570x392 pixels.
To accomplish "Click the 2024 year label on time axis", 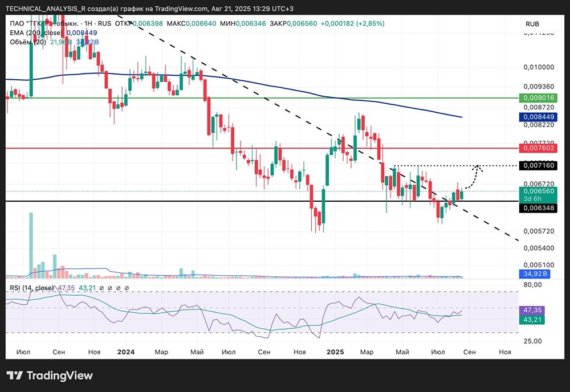I will (x=126, y=352).
